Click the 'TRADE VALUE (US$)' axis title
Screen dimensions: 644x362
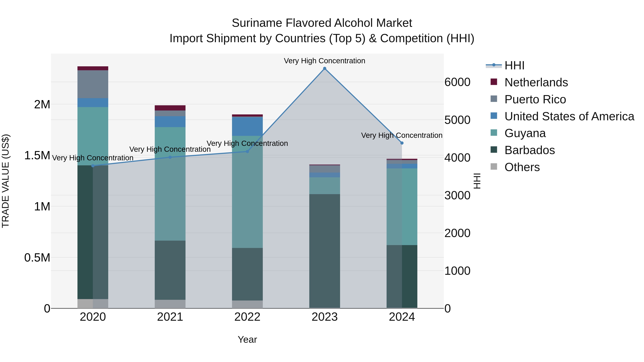tap(6, 181)
